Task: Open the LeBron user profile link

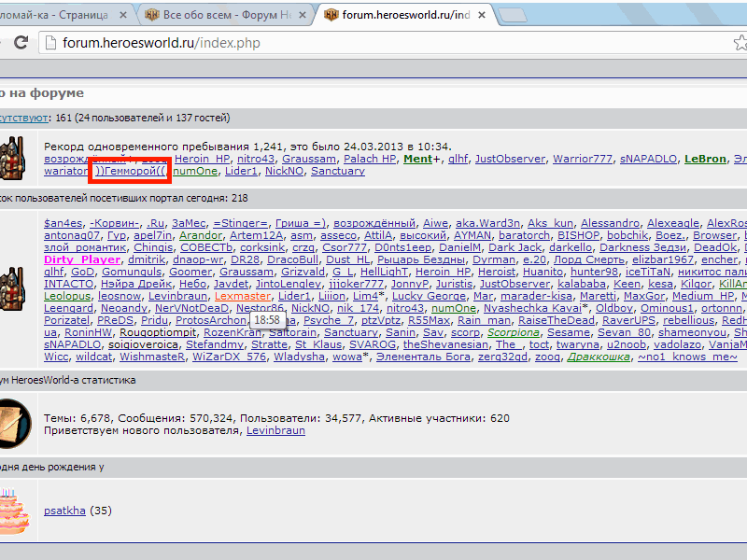Action: point(705,159)
